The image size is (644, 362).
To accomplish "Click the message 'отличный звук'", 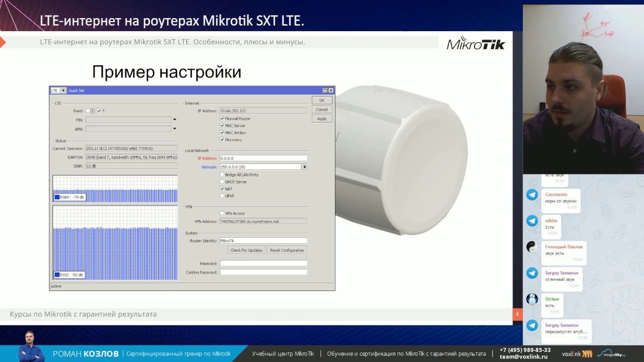I will point(559,280).
